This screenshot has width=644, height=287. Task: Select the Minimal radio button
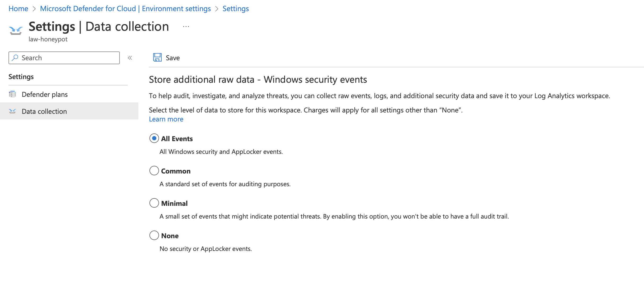click(x=154, y=203)
